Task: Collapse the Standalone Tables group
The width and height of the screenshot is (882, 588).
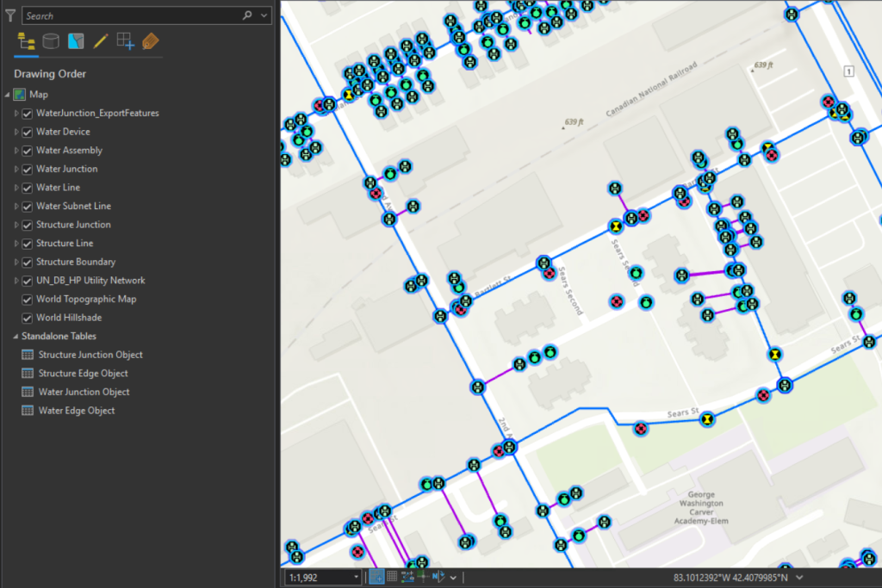Action: tap(16, 337)
